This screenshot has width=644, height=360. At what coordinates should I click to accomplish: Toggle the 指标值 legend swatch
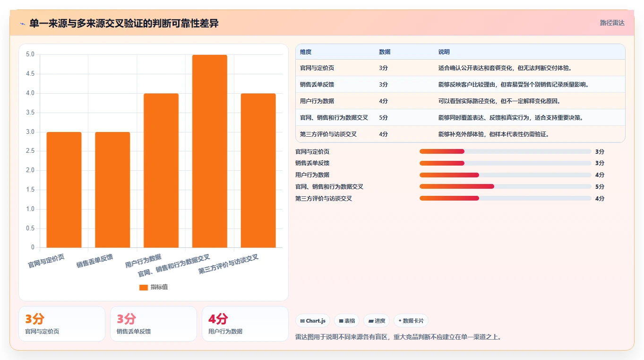[144, 287]
